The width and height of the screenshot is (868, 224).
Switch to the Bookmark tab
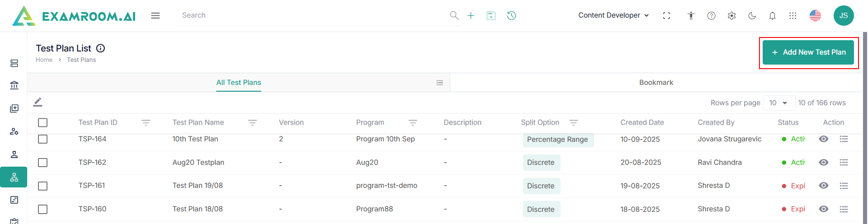coord(656,83)
